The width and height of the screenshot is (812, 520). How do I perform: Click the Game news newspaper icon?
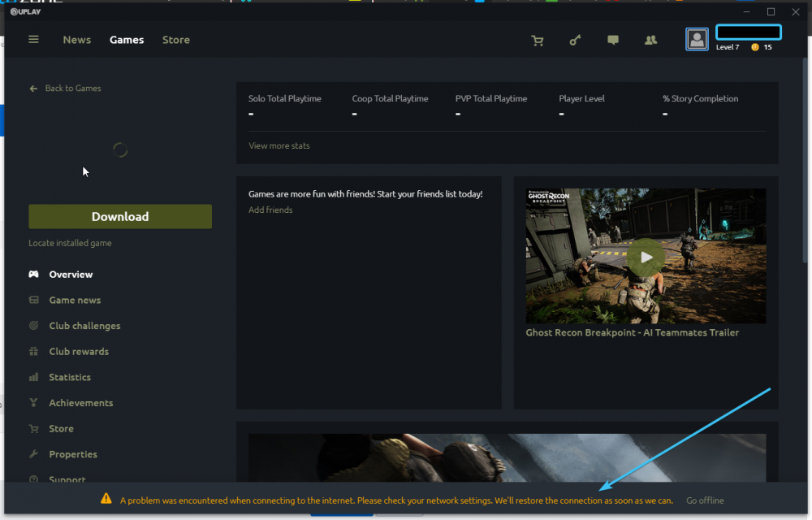[x=33, y=300]
